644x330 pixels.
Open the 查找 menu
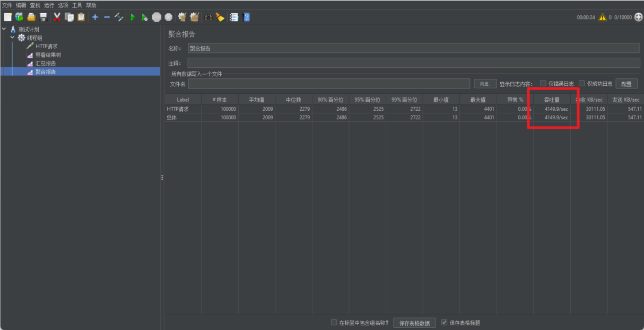35,5
